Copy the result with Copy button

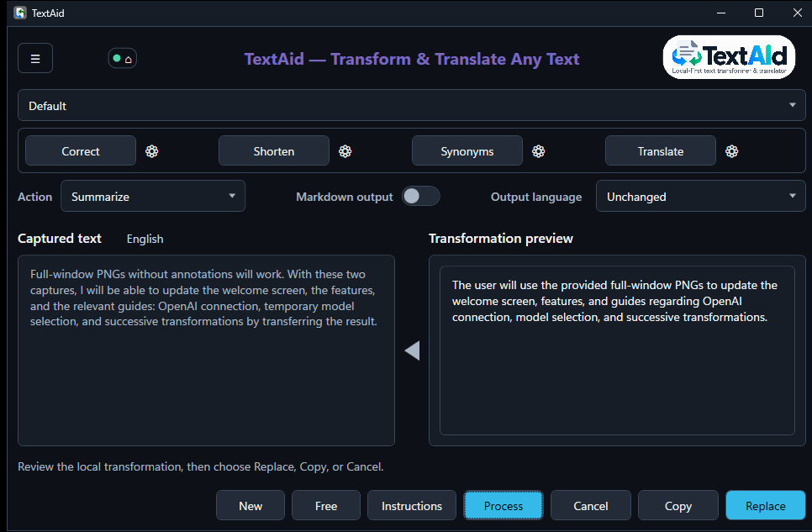tap(678, 506)
